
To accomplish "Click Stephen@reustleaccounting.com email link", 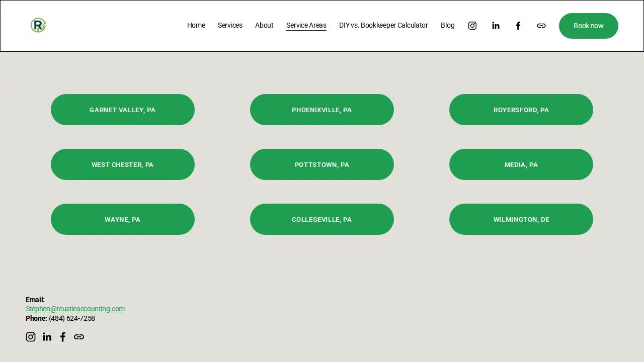I will [75, 309].
